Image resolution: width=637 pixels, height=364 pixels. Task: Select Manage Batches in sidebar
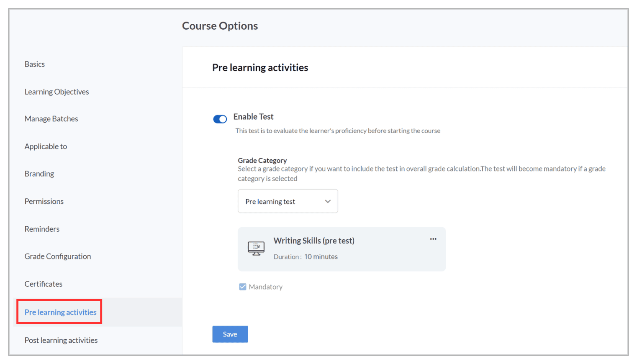click(51, 119)
